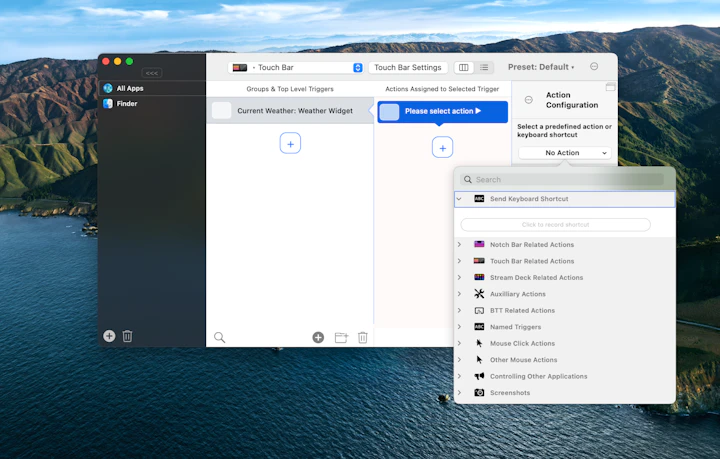Expand Controlling Other Applications
Viewport: 720px width, 459px height.
click(459, 376)
